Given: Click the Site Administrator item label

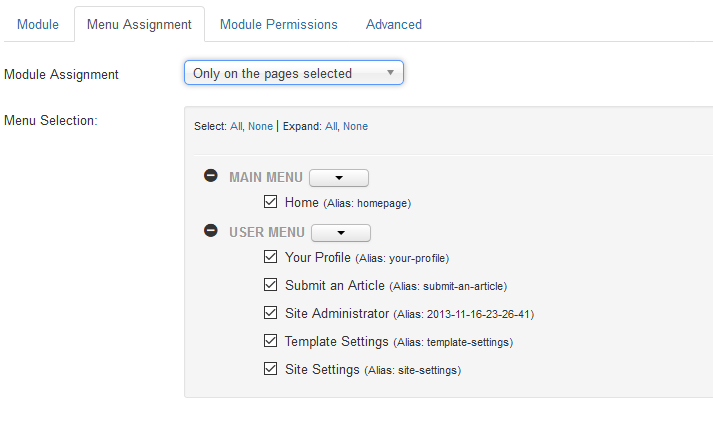Looking at the screenshot, I should click(x=337, y=313).
